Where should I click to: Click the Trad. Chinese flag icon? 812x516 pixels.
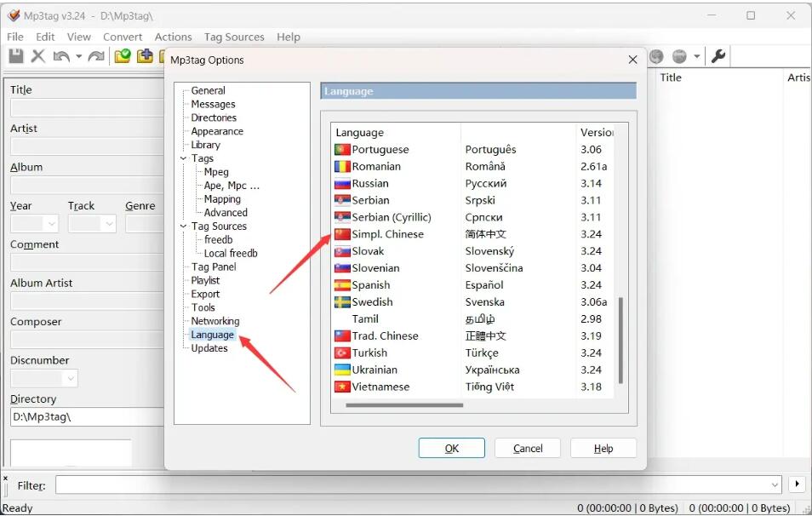342,336
